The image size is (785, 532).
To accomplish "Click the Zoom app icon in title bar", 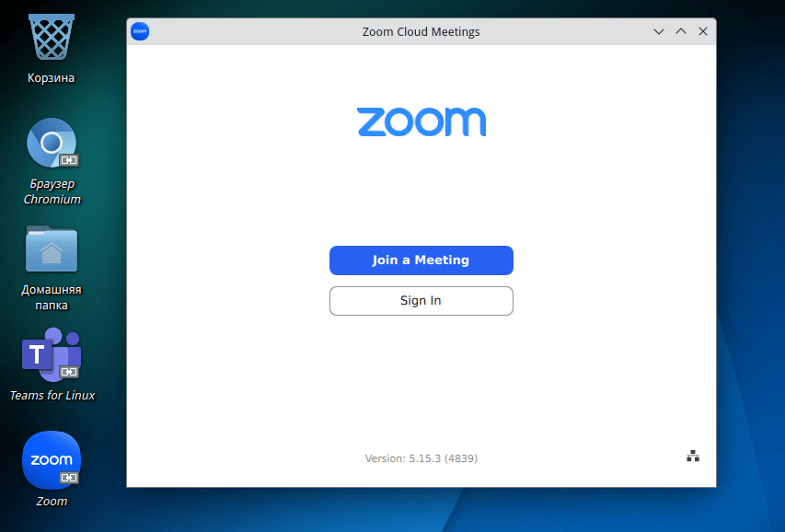I will click(x=140, y=31).
